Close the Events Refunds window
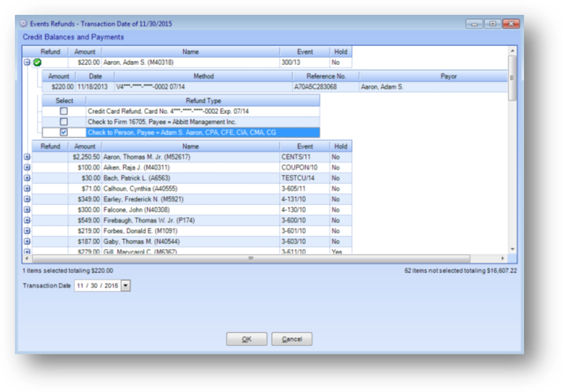 point(511,24)
